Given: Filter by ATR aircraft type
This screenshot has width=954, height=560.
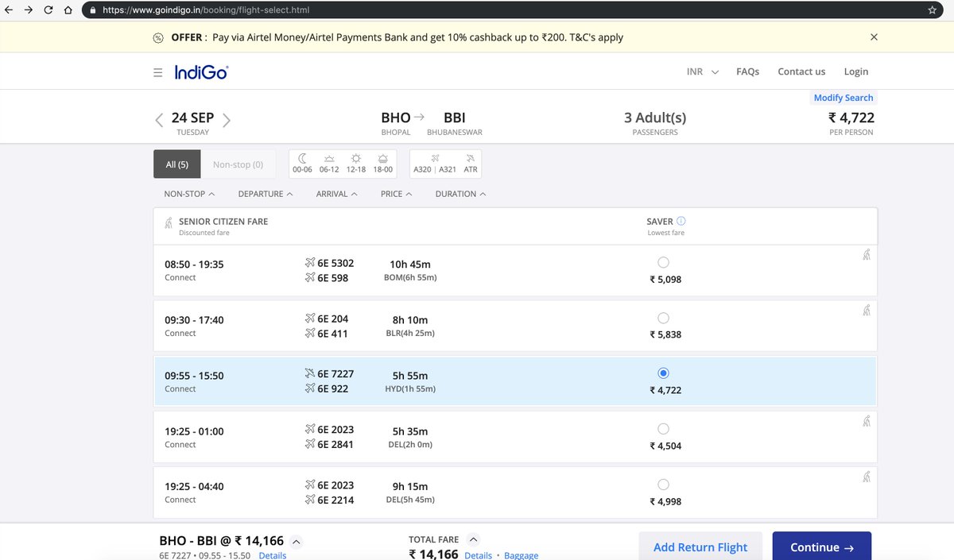Looking at the screenshot, I should 471,164.
